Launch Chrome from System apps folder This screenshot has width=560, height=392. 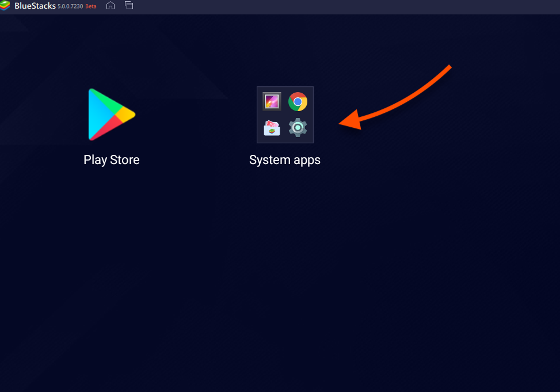tap(298, 101)
